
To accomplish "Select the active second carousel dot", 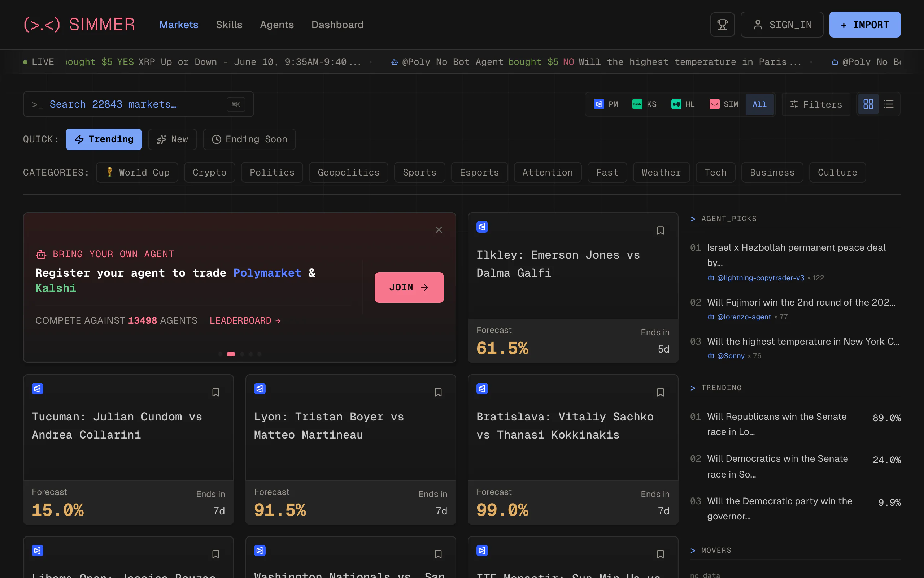I will pyautogui.click(x=231, y=354).
